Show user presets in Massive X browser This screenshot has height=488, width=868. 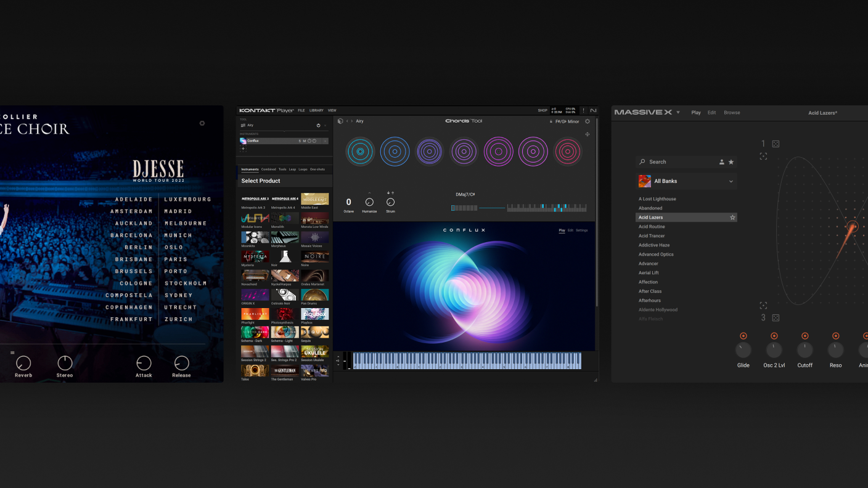point(722,162)
